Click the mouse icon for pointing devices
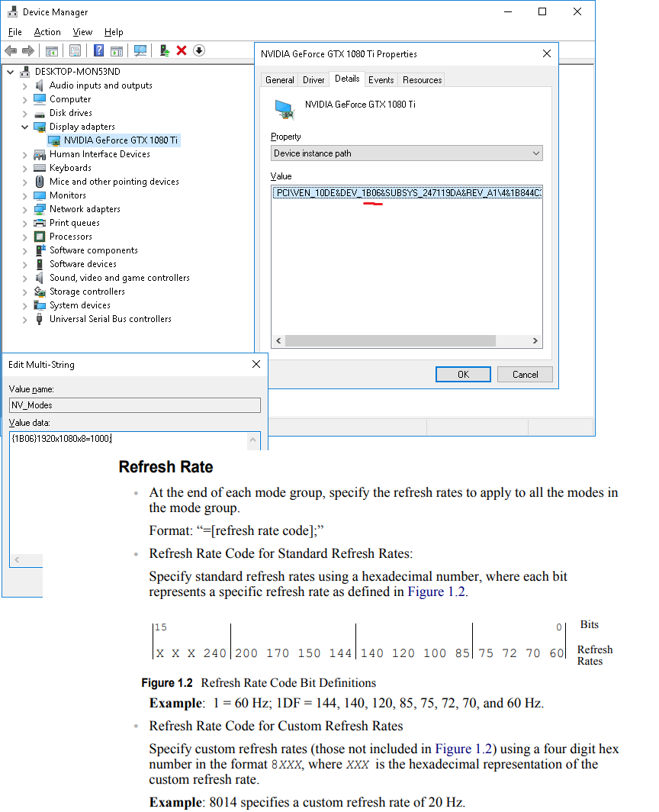The width and height of the screenshot is (659, 812). coord(40,182)
